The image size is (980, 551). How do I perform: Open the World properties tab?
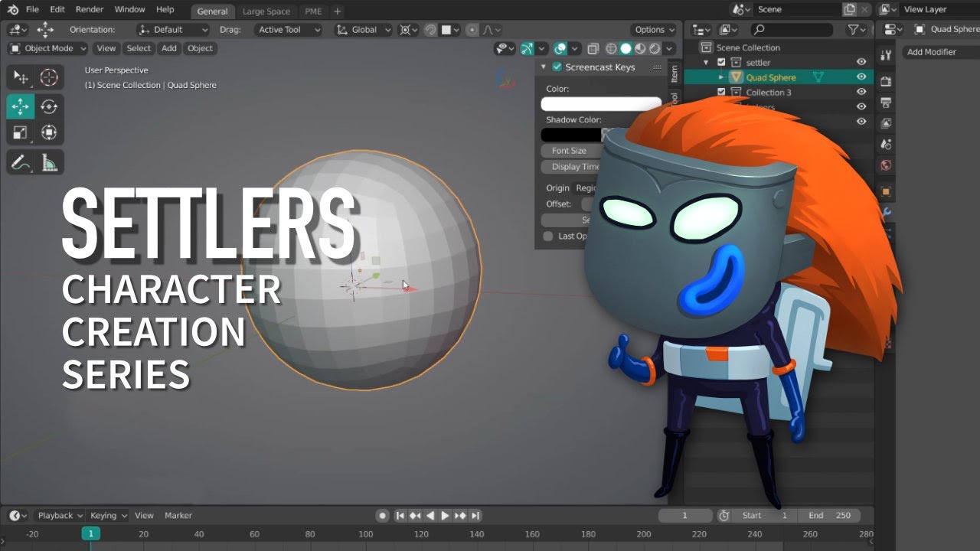pos(885,165)
